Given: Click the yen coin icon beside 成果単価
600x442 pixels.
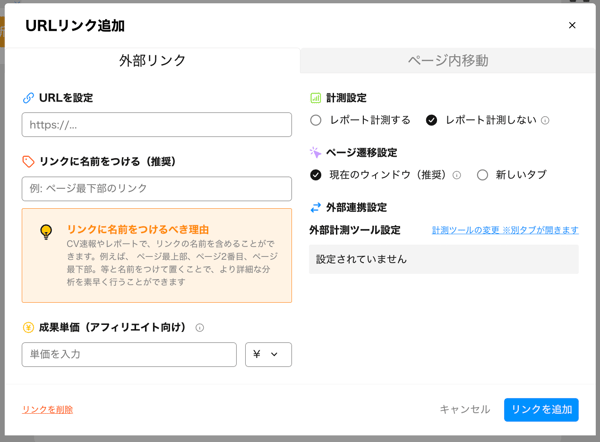Looking at the screenshot, I should pyautogui.click(x=28, y=328).
